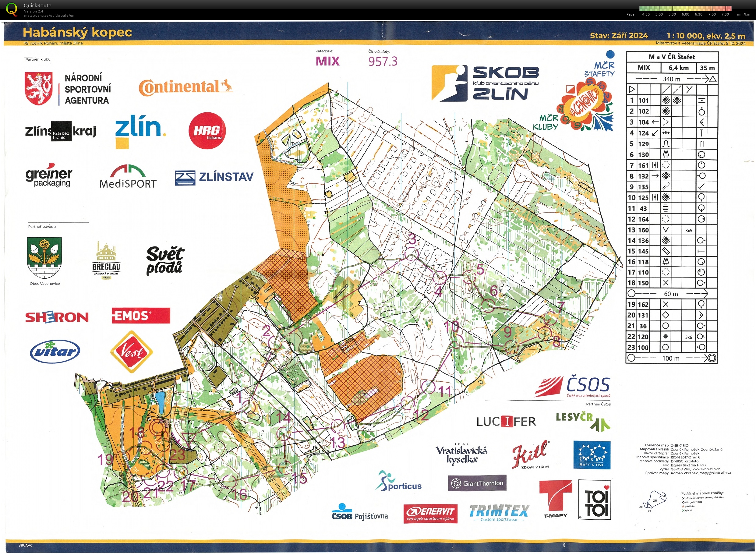This screenshot has height=555, width=756.
Task: Click the ČSOS federation logo
Action: tap(572, 387)
